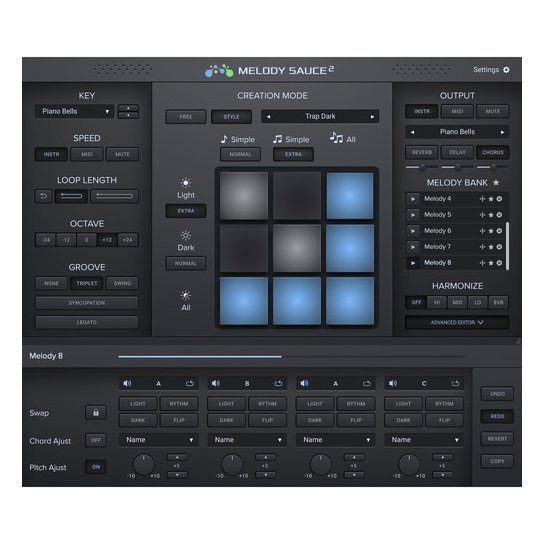Select FREE creation mode
This screenshot has width=544, height=544.
pyautogui.click(x=186, y=117)
